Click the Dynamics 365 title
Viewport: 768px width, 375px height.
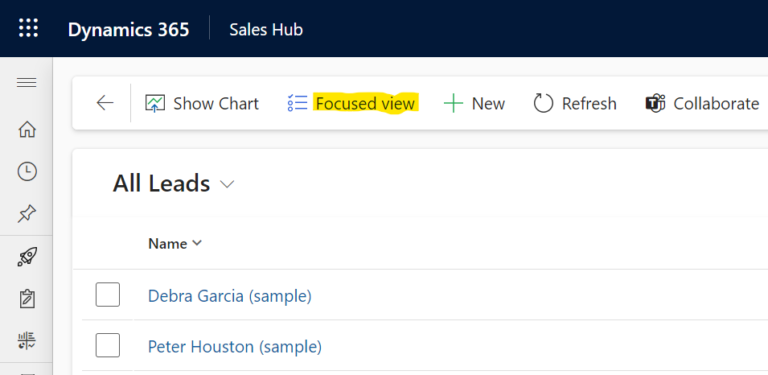(x=128, y=30)
